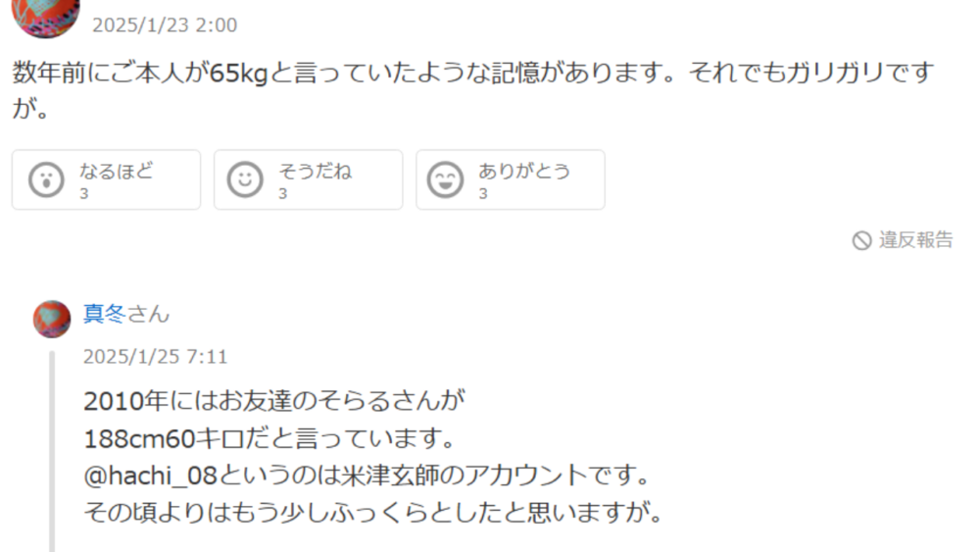Click the surprised face icon for なるほど

click(x=46, y=180)
